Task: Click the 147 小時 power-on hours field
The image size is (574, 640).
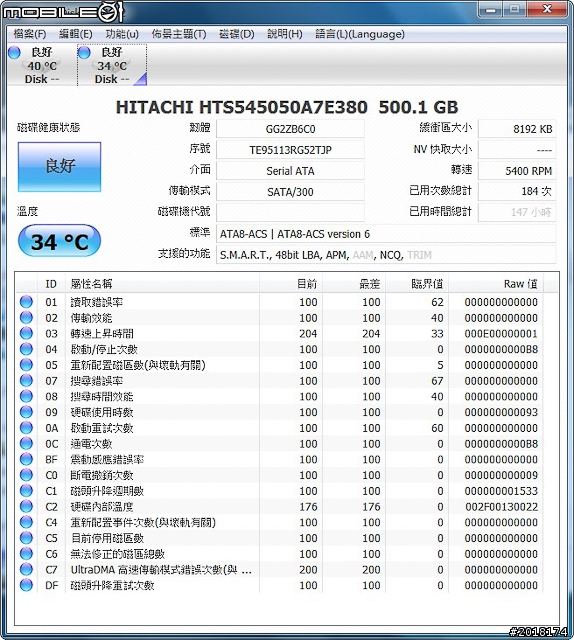Action: click(x=517, y=212)
